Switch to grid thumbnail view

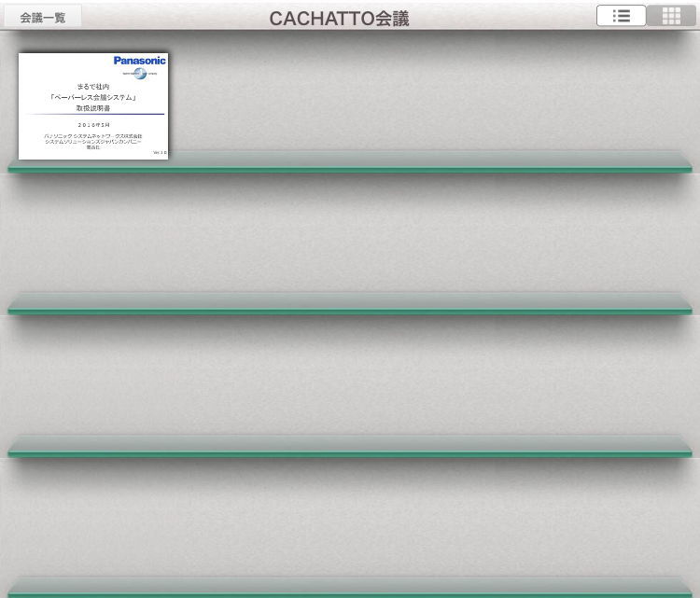coord(671,16)
